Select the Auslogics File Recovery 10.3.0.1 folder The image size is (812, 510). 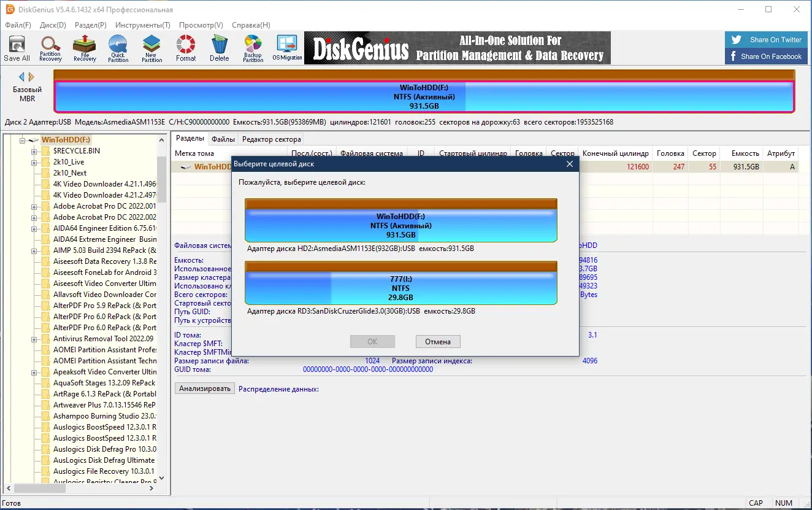coord(104,471)
